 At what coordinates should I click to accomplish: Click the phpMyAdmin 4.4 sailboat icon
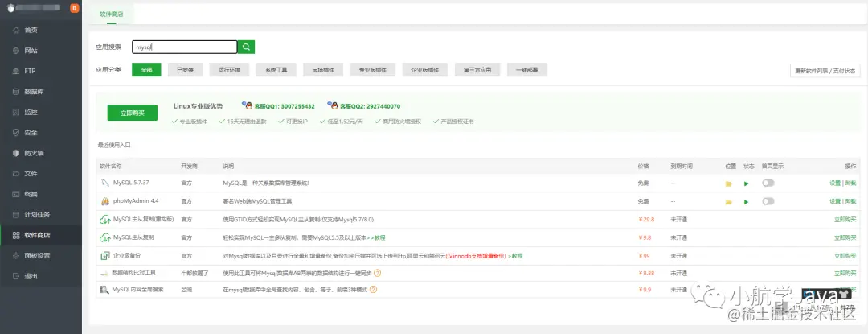tap(104, 201)
